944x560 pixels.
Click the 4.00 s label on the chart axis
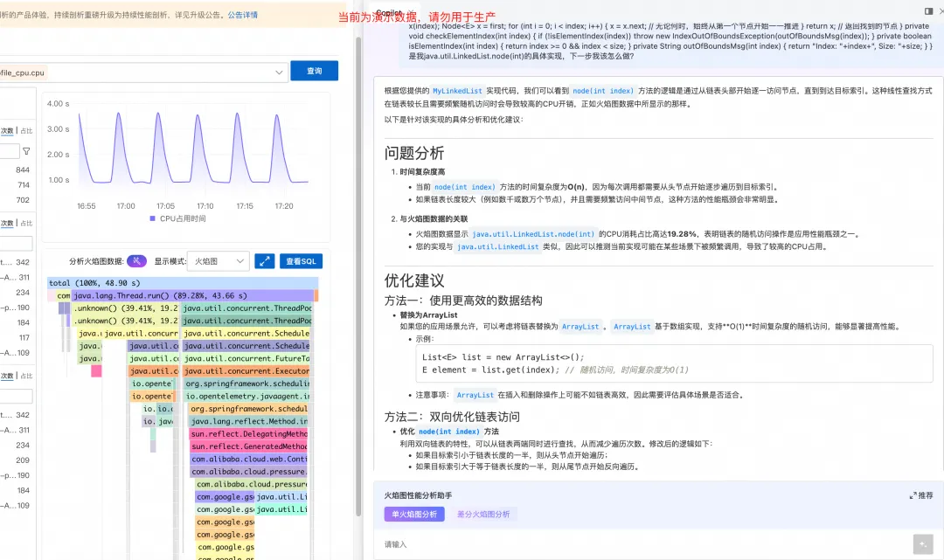point(59,103)
